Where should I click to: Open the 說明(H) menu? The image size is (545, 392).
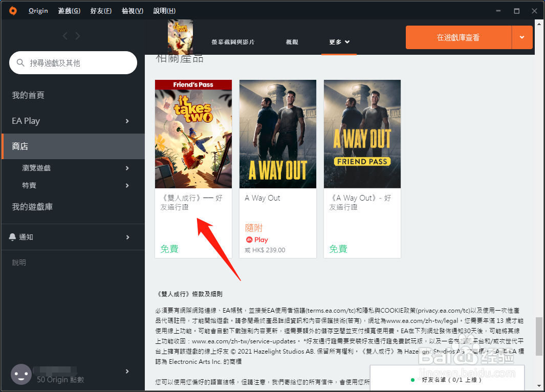click(164, 11)
